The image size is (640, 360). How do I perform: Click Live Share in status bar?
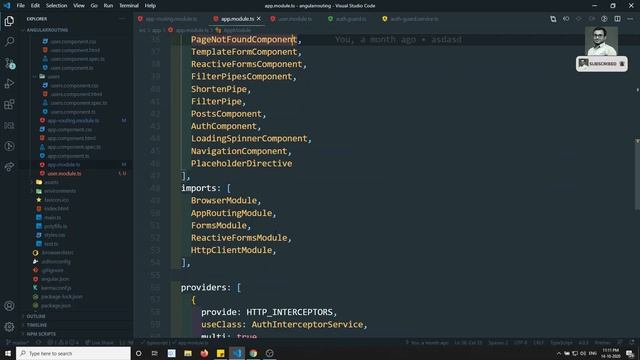click(99, 342)
